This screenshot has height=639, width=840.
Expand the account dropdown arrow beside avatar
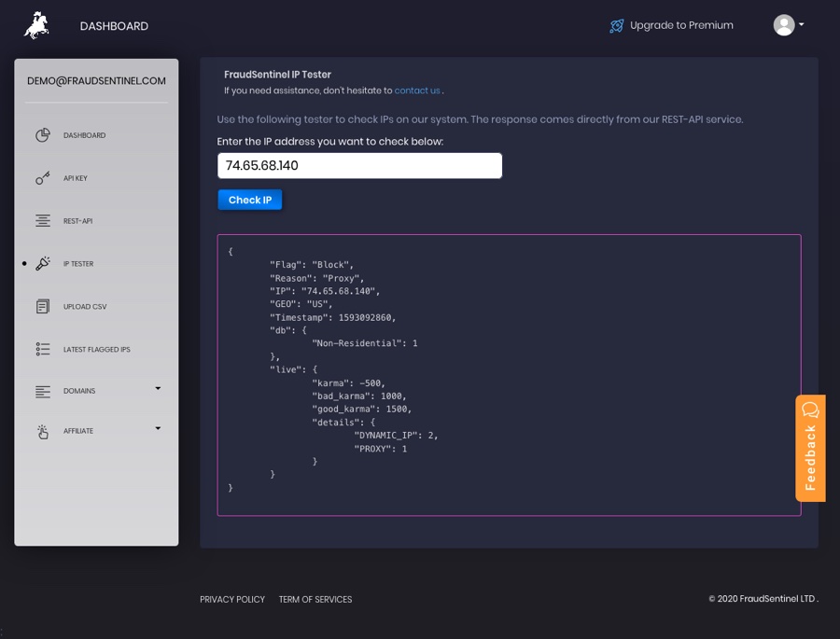click(x=802, y=24)
